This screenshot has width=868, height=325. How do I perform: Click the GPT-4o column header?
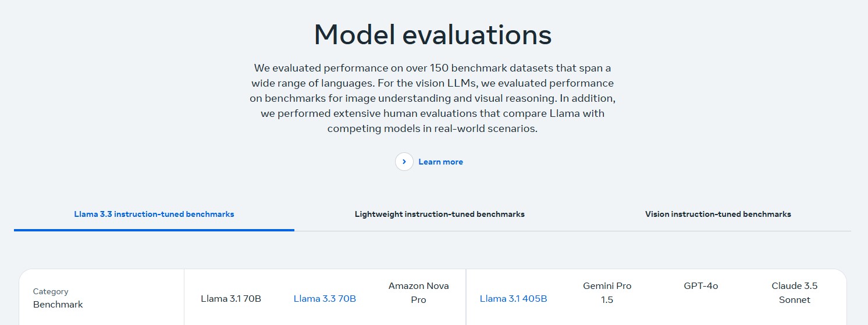click(x=701, y=286)
